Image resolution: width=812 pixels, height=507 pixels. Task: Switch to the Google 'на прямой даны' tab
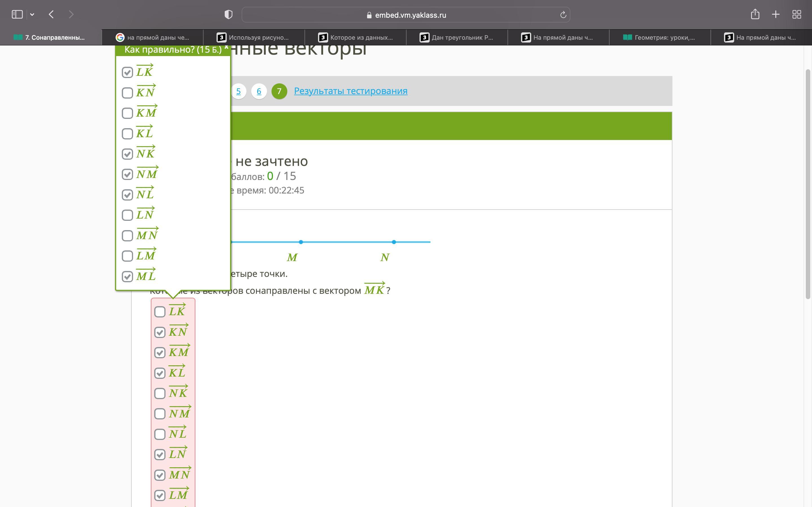153,37
